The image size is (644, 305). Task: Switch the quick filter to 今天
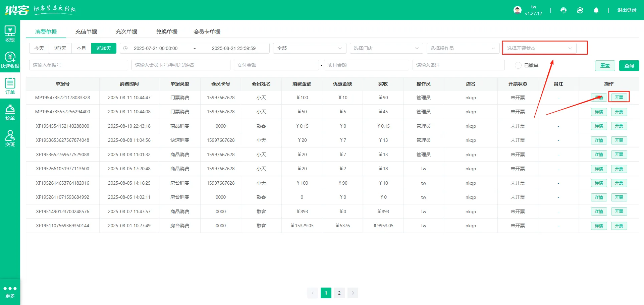pyautogui.click(x=39, y=48)
